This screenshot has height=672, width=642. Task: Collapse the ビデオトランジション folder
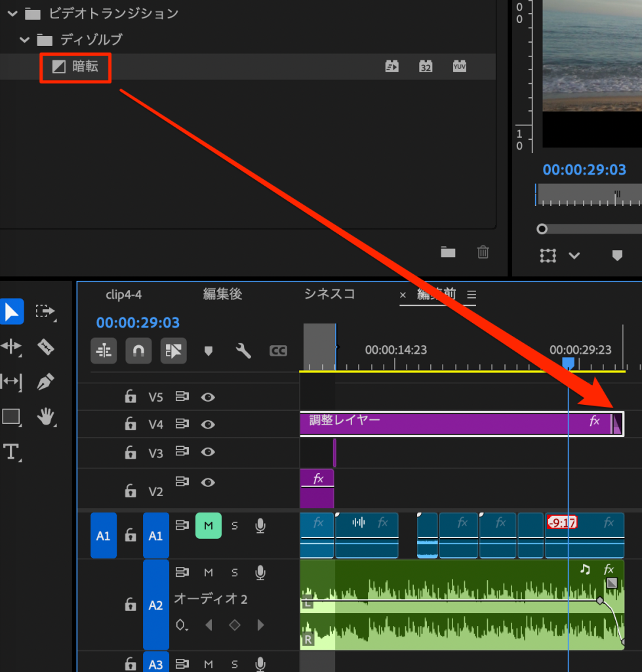tap(12, 13)
